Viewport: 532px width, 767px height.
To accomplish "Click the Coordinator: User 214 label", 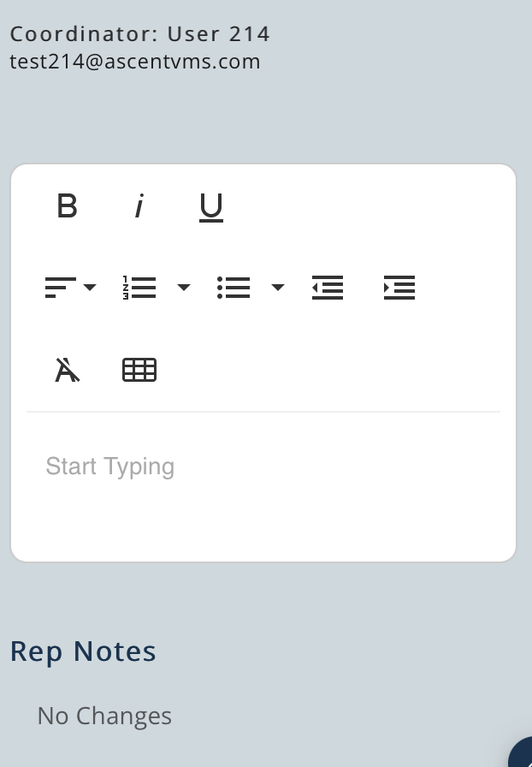I will pyautogui.click(x=140, y=34).
